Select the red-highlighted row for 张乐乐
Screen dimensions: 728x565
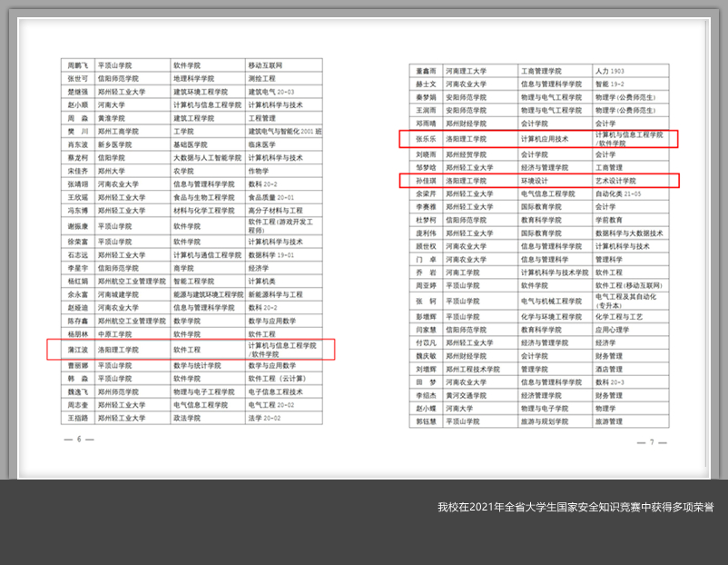click(539, 139)
